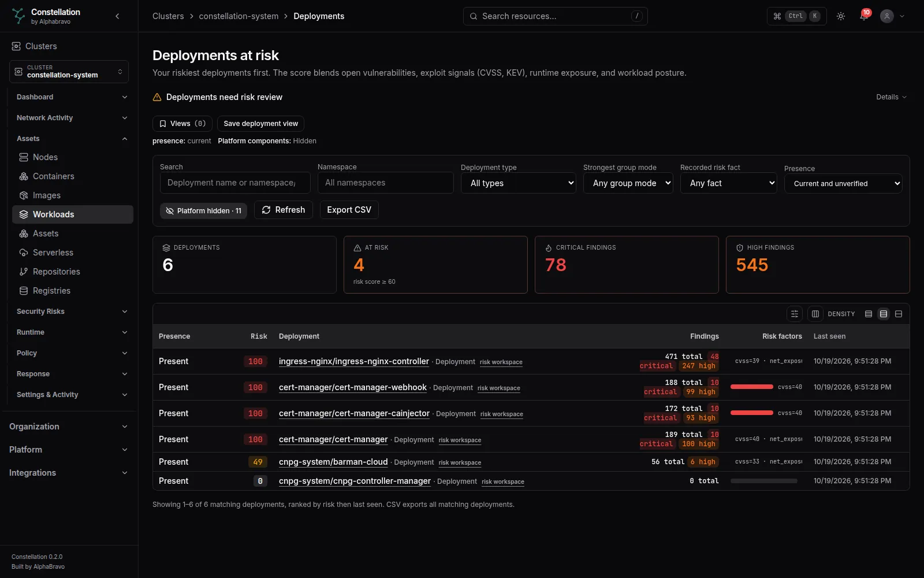The width and height of the screenshot is (924, 578).
Task: Open table filter settings sliders icon
Action: (795, 314)
